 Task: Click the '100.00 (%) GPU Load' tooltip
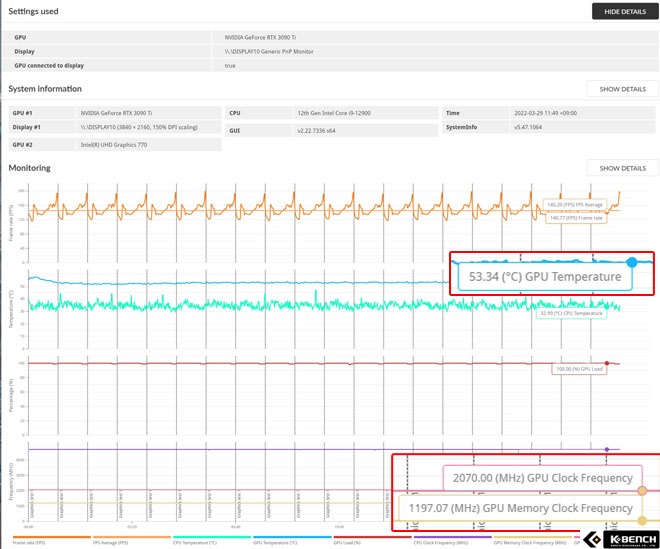point(579,369)
